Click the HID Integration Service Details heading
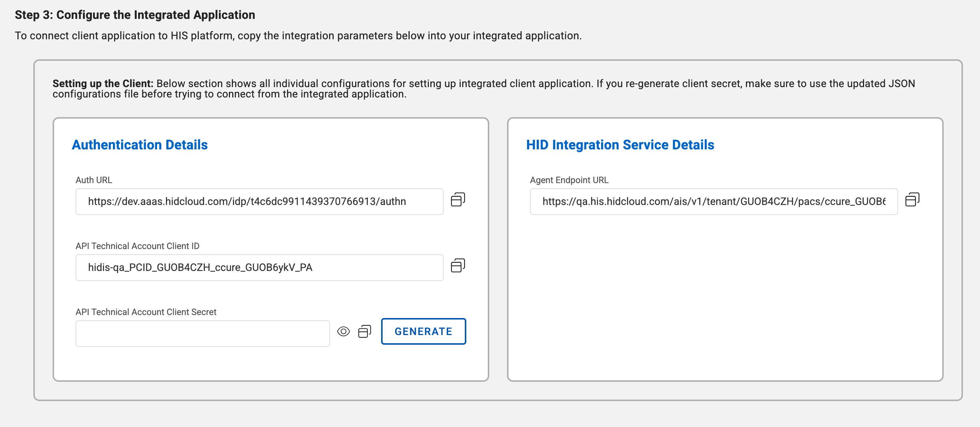The height and width of the screenshot is (427, 980). pyautogui.click(x=620, y=145)
